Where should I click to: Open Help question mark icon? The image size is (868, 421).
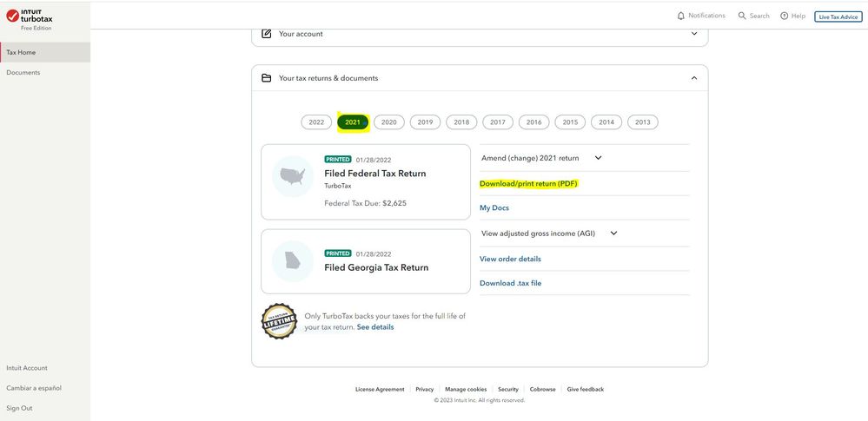[x=784, y=16]
